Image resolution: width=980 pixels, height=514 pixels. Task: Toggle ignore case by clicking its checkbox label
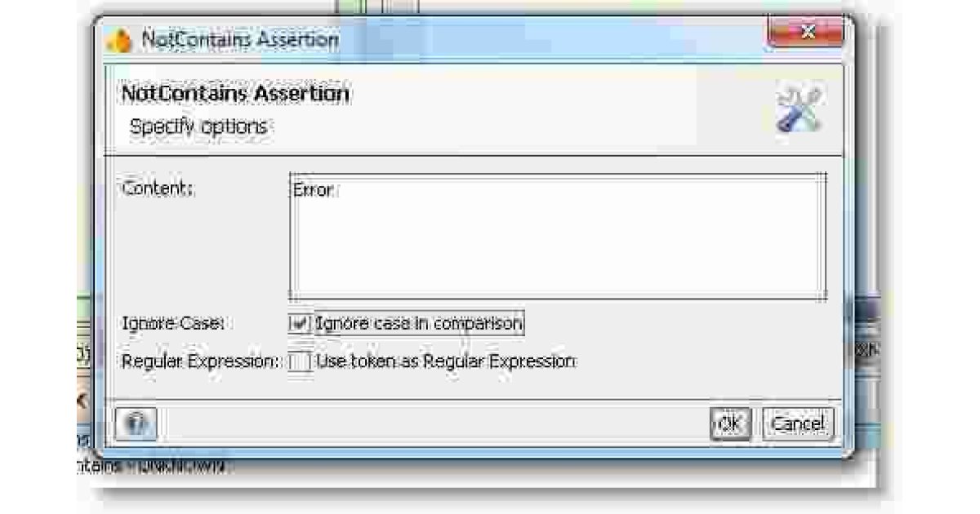tap(416, 322)
